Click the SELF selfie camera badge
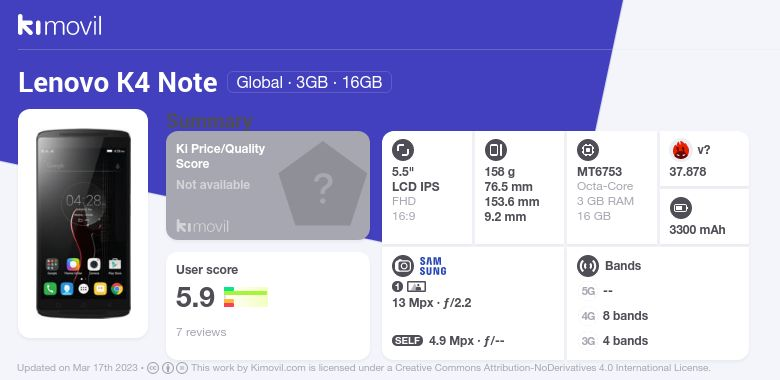Screen dimensions: 780x380 click(x=407, y=341)
